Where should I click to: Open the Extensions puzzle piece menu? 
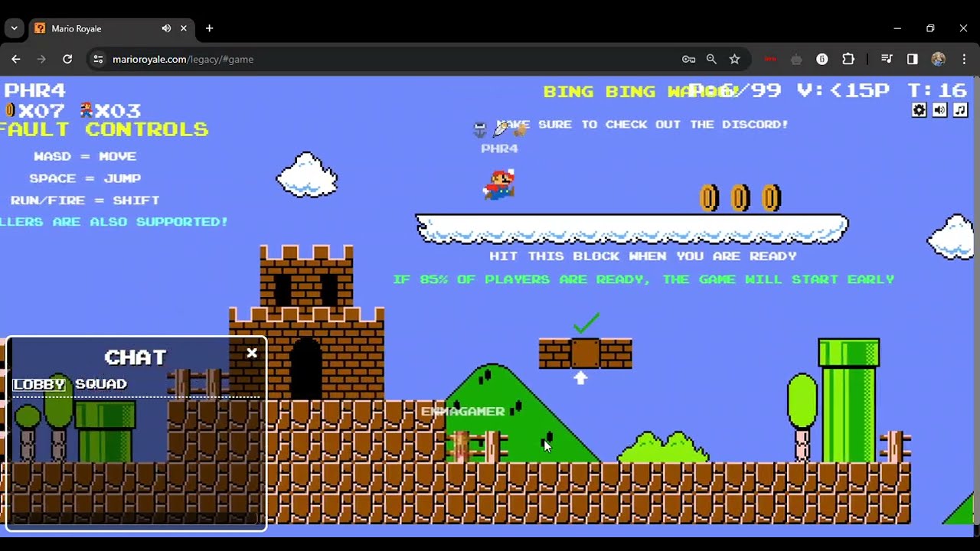point(848,59)
